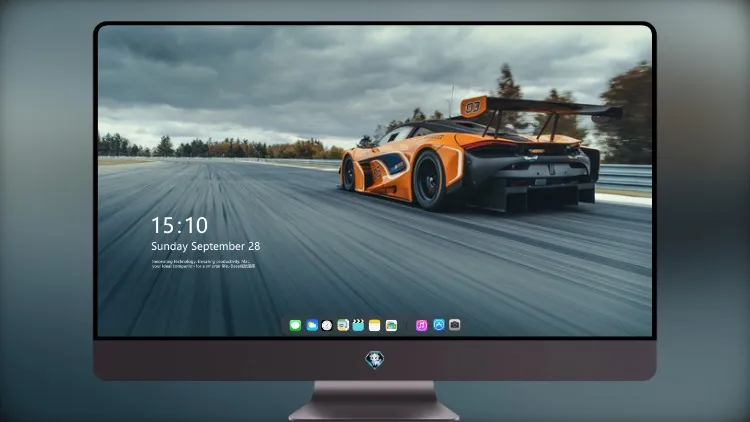750x422 pixels.
Task: Open the green Messages app in the dock
Action: (x=295, y=325)
